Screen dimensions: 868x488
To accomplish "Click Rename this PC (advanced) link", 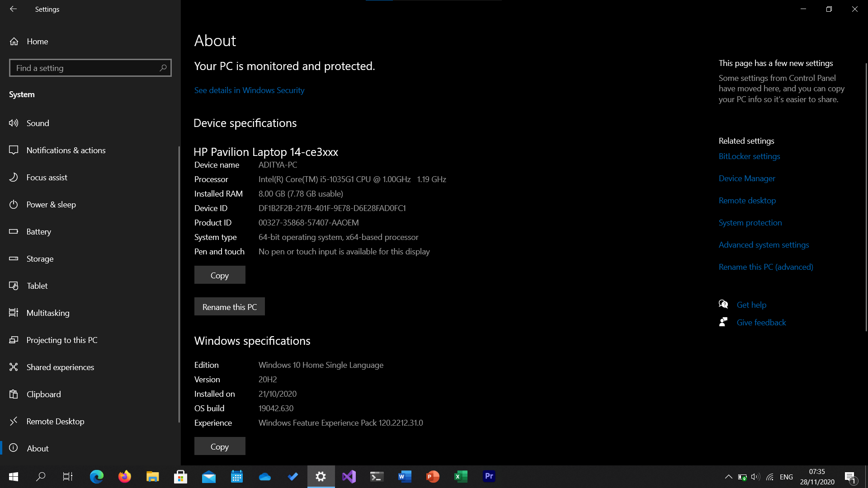I will click(x=766, y=267).
